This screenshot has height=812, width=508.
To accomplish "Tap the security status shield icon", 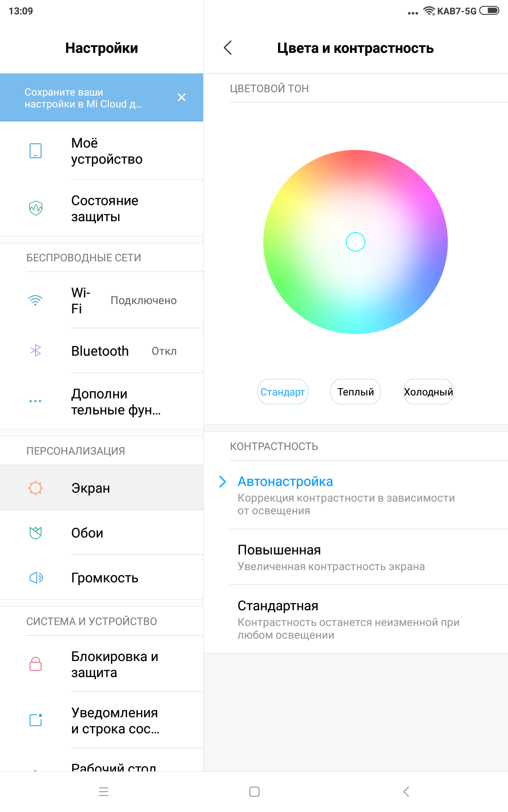I will tap(36, 208).
